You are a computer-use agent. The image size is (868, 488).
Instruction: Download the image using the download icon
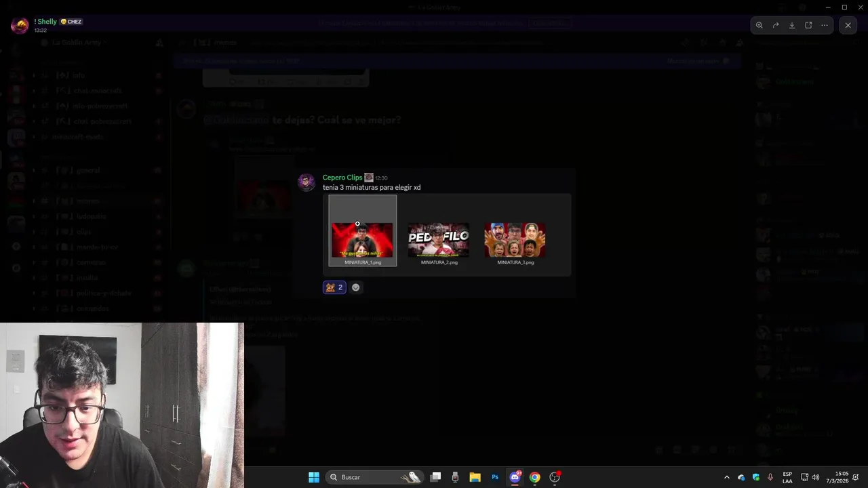coord(792,25)
